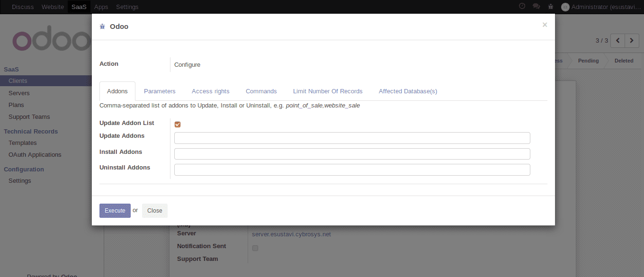Click the 3 / 3 pager text
This screenshot has height=277, width=644.
[x=602, y=41]
